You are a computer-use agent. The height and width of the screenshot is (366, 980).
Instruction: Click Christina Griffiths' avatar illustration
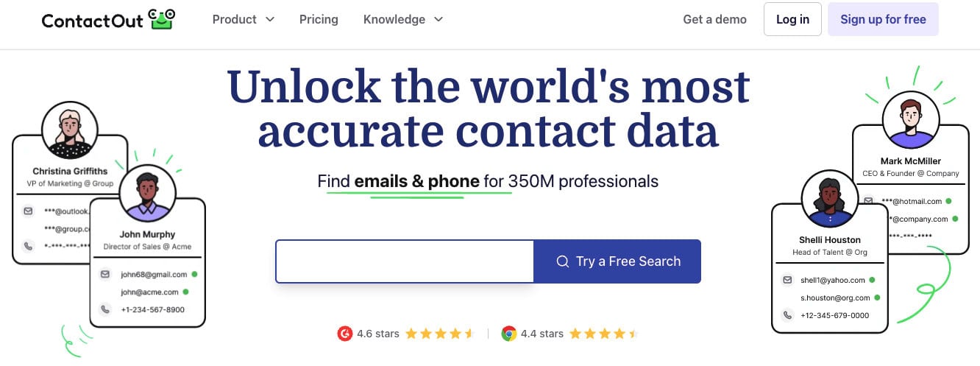pos(70,132)
